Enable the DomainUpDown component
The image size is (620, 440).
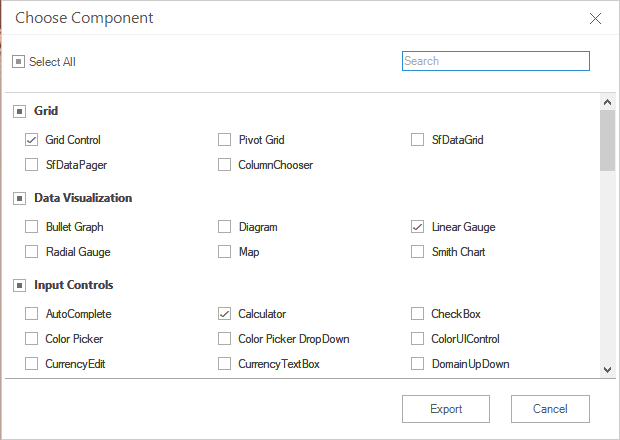[x=418, y=364]
